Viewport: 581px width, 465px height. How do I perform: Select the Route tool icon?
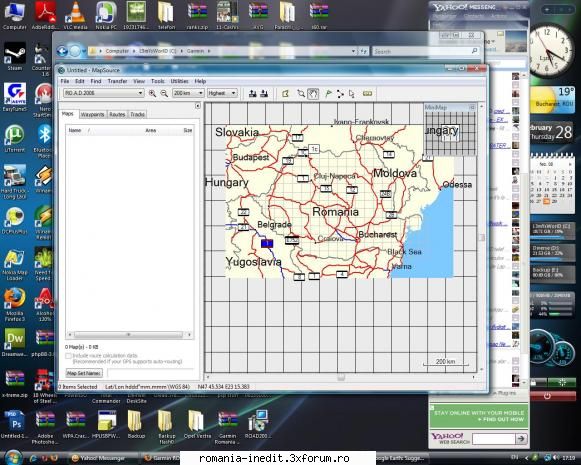[x=340, y=93]
